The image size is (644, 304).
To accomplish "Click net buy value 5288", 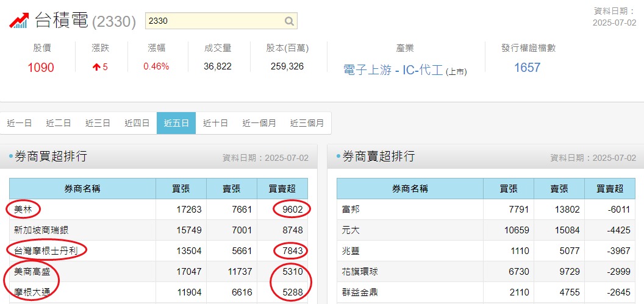I will tap(293, 292).
